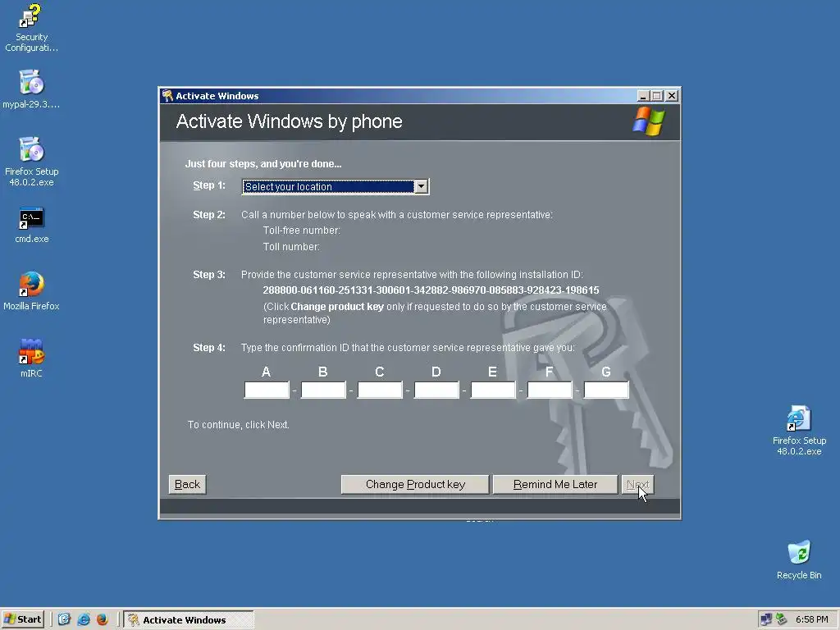Click the Next button
Image resolution: width=840 pixels, height=630 pixels.
click(637, 484)
